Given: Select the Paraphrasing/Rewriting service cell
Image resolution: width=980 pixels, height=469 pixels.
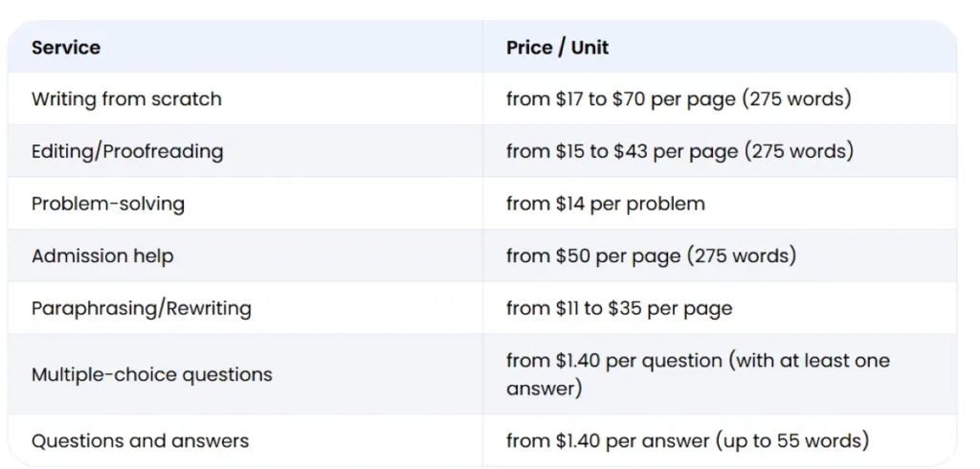Looking at the screenshot, I should click(x=142, y=308).
